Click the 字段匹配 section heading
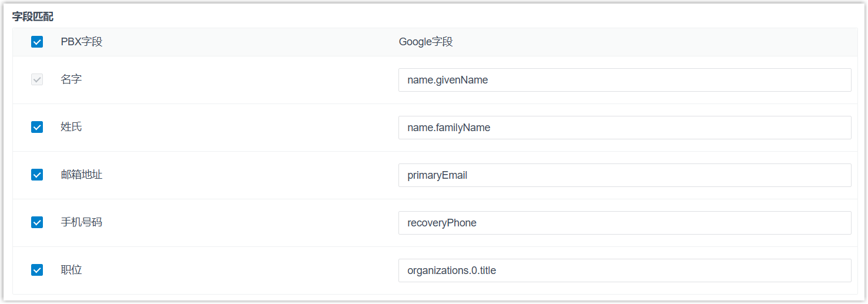The width and height of the screenshot is (868, 304). [33, 16]
